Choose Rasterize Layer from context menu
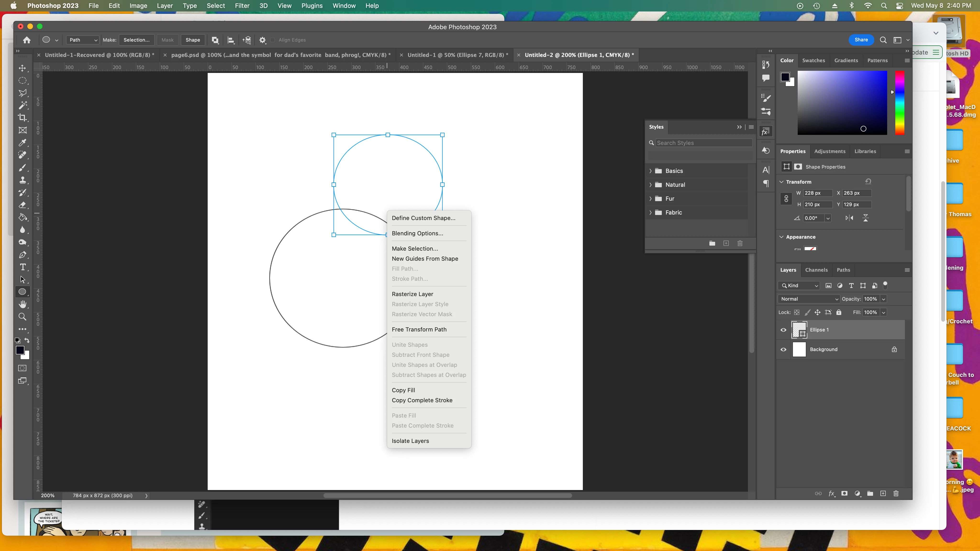The width and height of the screenshot is (980, 551). coord(412,294)
